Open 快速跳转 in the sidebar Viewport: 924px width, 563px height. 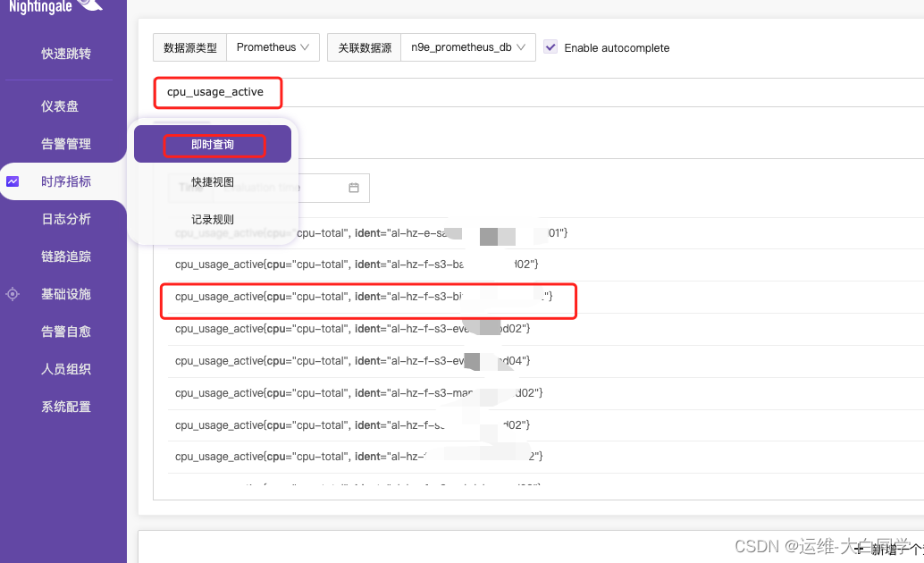click(66, 54)
